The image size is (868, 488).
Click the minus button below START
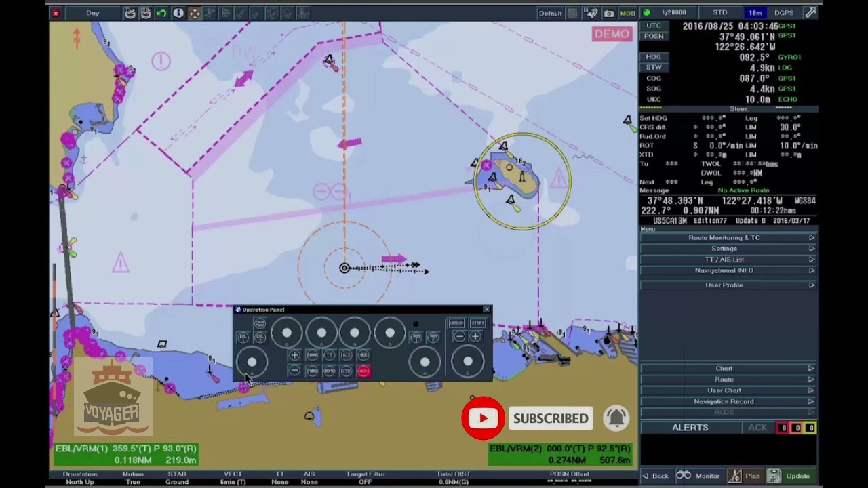click(x=460, y=337)
